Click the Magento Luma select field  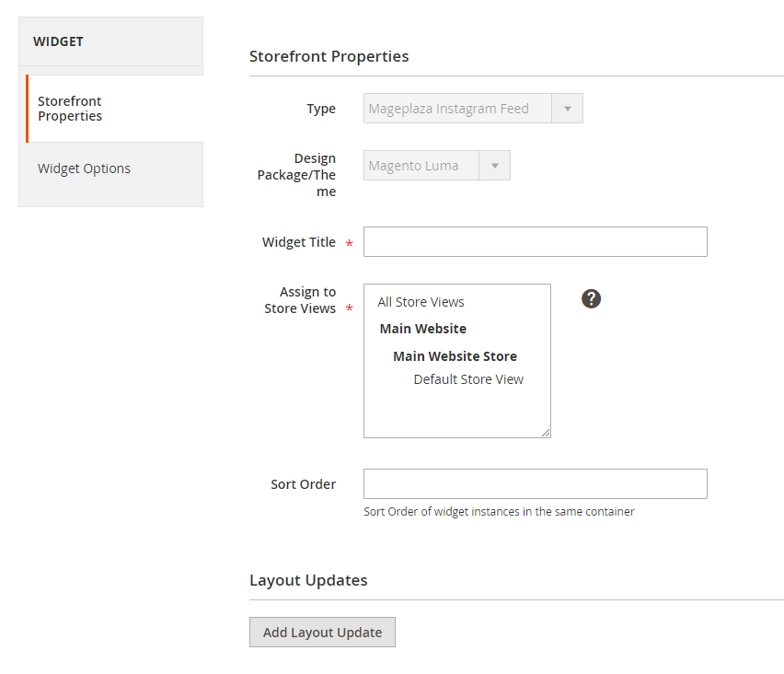click(421, 166)
